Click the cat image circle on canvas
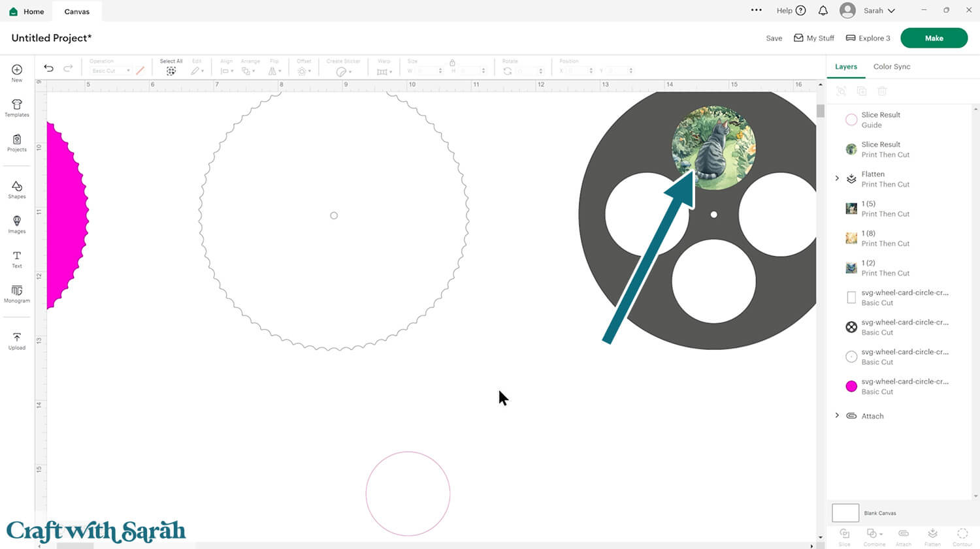The image size is (980, 549). (713, 148)
